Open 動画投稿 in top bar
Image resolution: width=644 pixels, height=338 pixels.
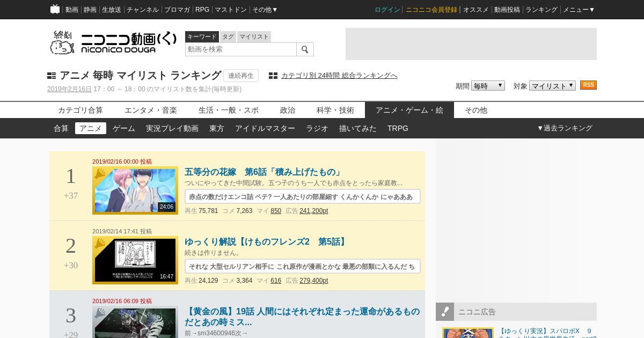pyautogui.click(x=507, y=10)
